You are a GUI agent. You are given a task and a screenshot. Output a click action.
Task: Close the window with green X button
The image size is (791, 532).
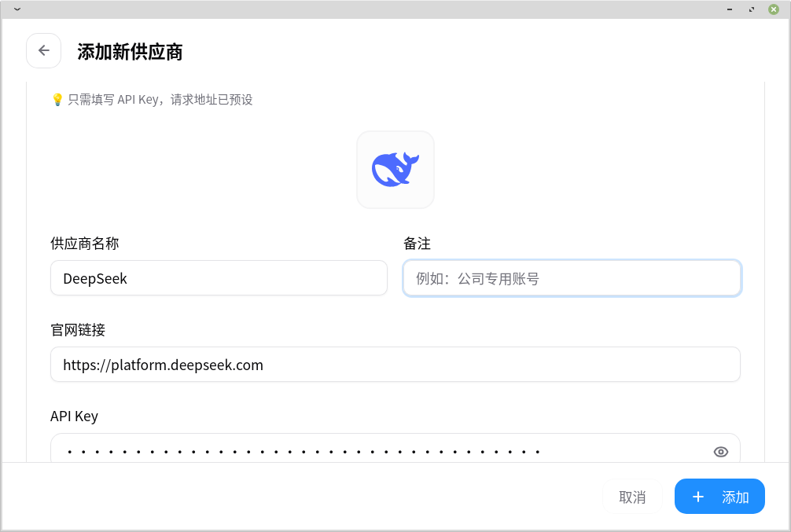click(774, 9)
